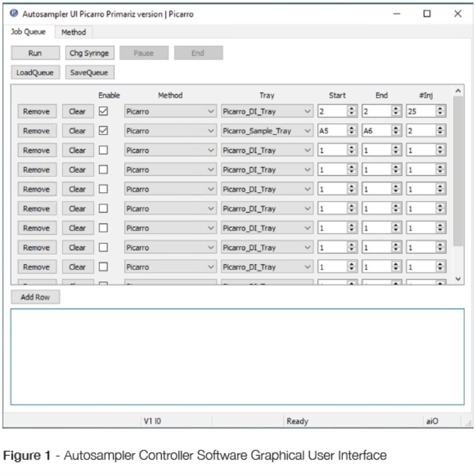Increase the #Inj value of 25
Viewport: 476px width, 476px height.
coord(440,108)
